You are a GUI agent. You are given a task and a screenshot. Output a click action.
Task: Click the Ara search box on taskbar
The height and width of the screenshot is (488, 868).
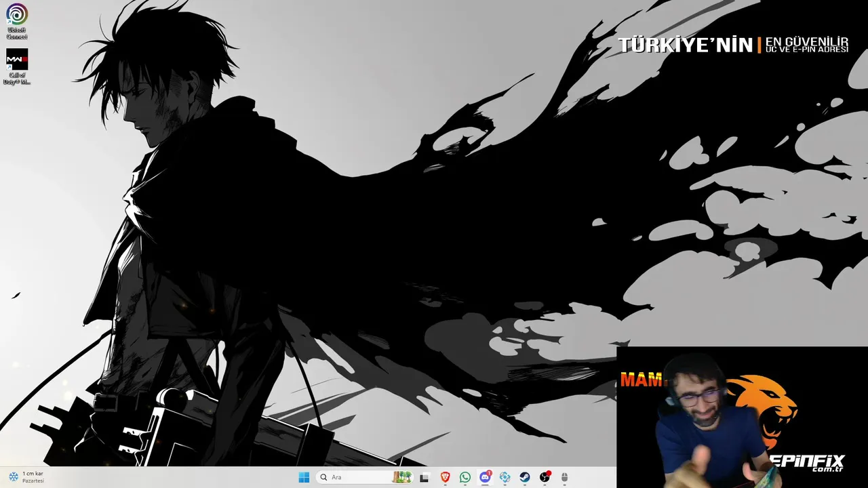click(x=365, y=477)
